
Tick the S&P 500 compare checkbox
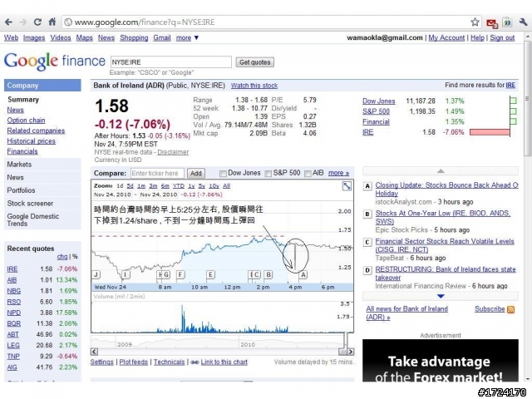tap(268, 174)
